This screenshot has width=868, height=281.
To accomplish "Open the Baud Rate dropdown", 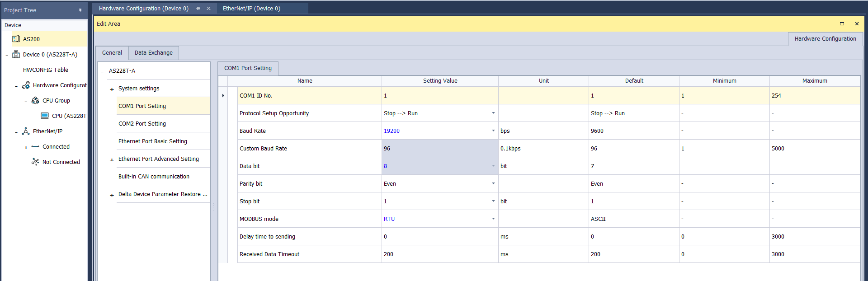I will [493, 131].
